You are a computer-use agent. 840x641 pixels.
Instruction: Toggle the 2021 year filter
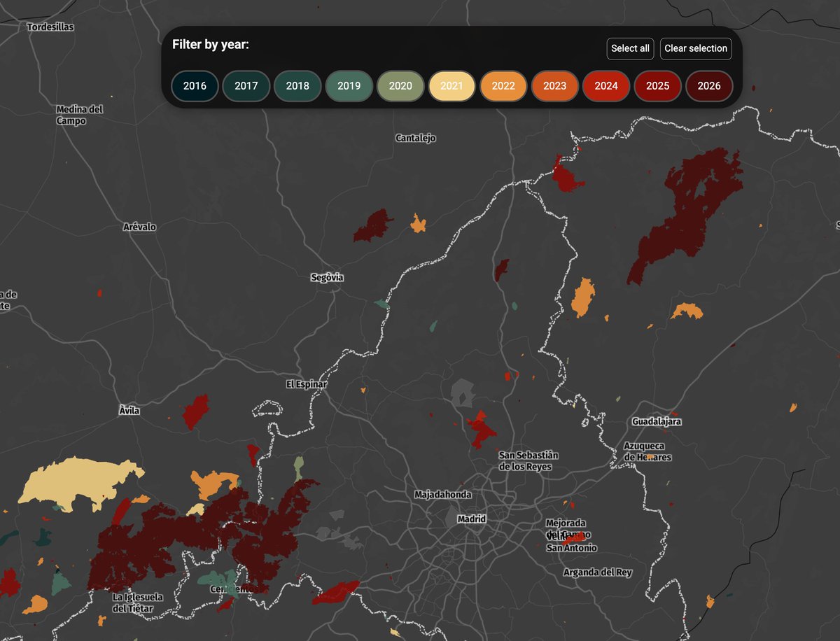[x=452, y=86]
